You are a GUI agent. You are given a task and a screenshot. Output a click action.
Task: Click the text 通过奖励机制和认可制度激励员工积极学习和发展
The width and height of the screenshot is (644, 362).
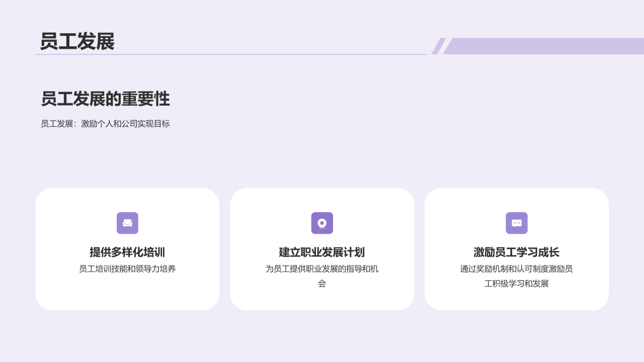click(x=517, y=276)
